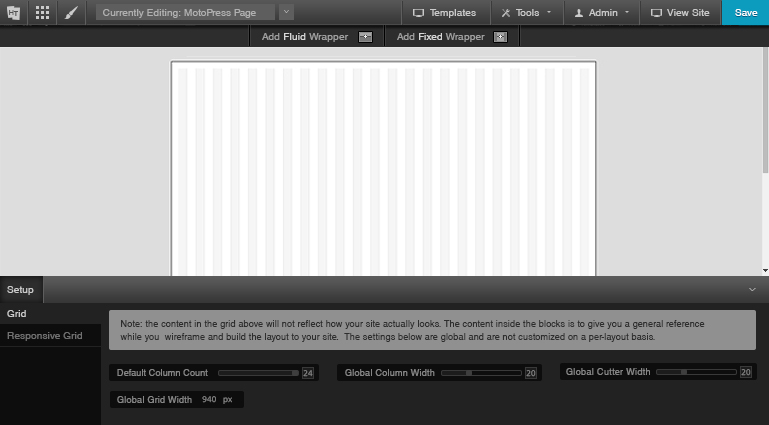This screenshot has width=769, height=425.
Task: Click the Global Column Width value box
Action: pyautogui.click(x=531, y=373)
